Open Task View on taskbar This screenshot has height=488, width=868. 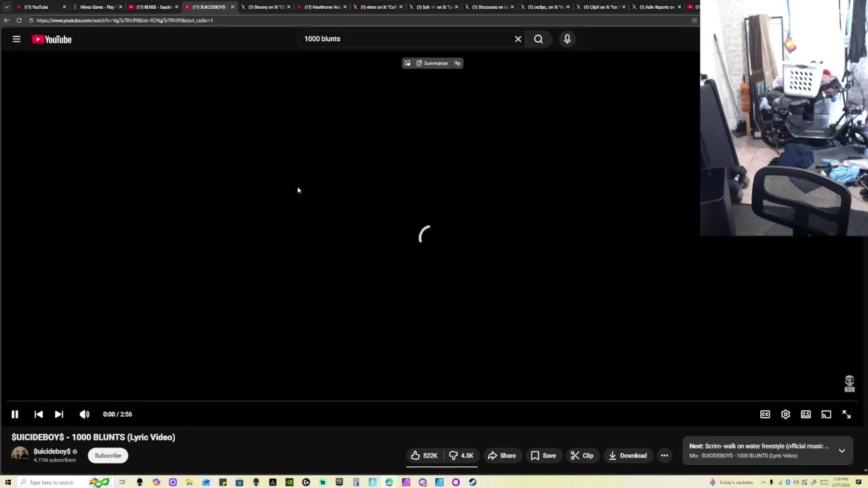[122, 483]
